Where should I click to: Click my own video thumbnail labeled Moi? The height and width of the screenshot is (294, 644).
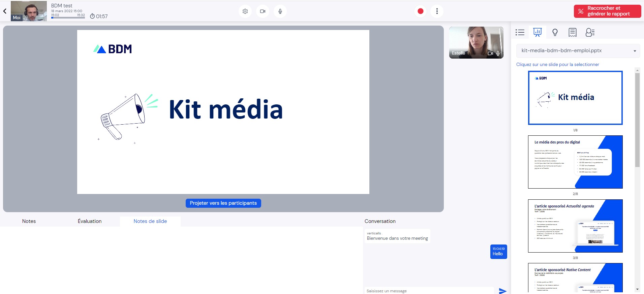29,11
